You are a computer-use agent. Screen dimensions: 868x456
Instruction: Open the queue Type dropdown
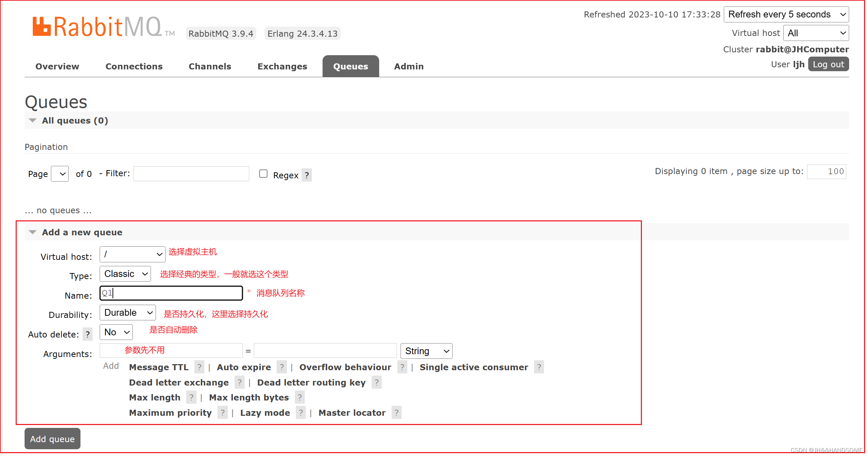click(x=125, y=274)
